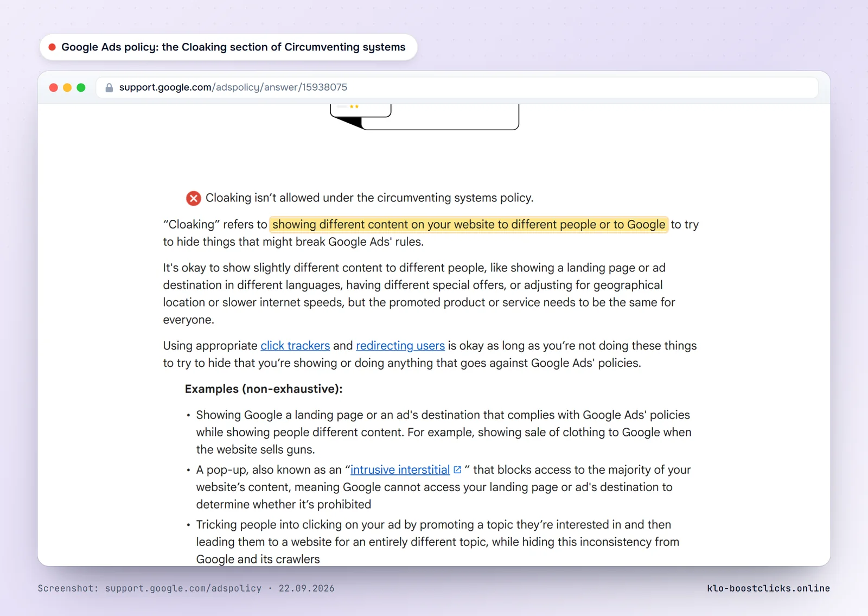Click the red close window dot
The width and height of the screenshot is (868, 616).
(53, 87)
